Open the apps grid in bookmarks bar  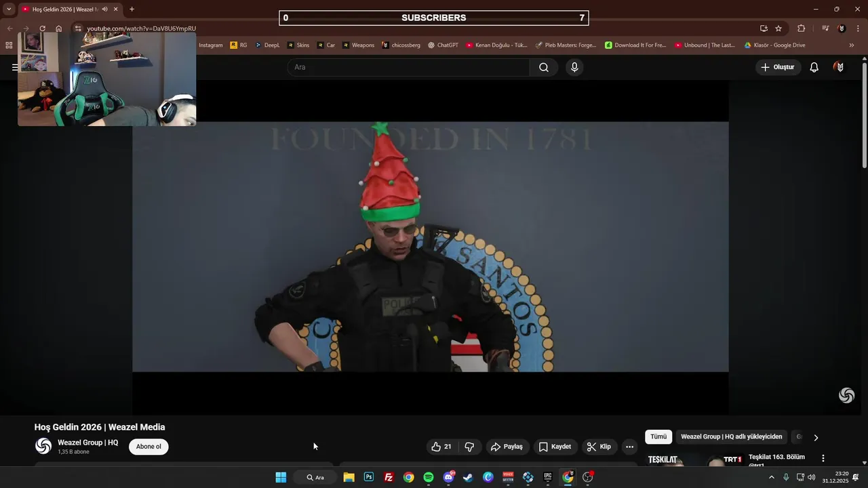pos(9,45)
